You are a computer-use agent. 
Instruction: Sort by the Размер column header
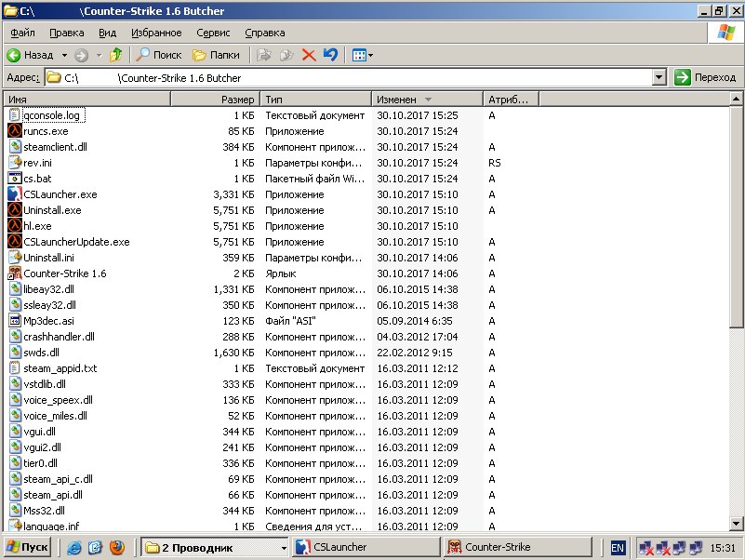pyautogui.click(x=215, y=100)
